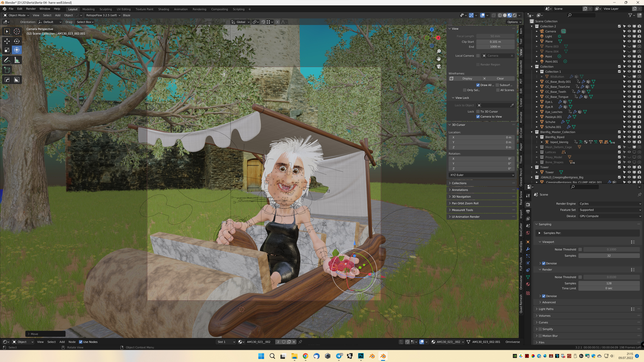This screenshot has height=362, width=644.
Task: Expand the Light Paths panel
Action: [546, 309]
